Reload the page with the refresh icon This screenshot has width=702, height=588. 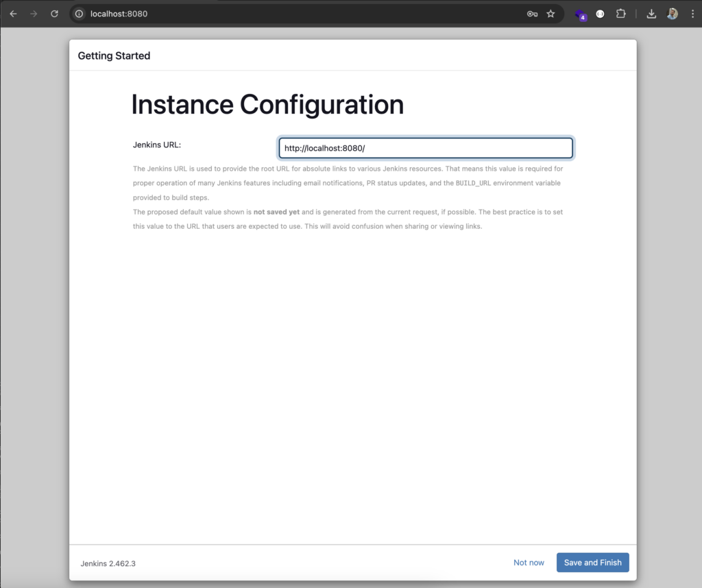[x=54, y=14]
